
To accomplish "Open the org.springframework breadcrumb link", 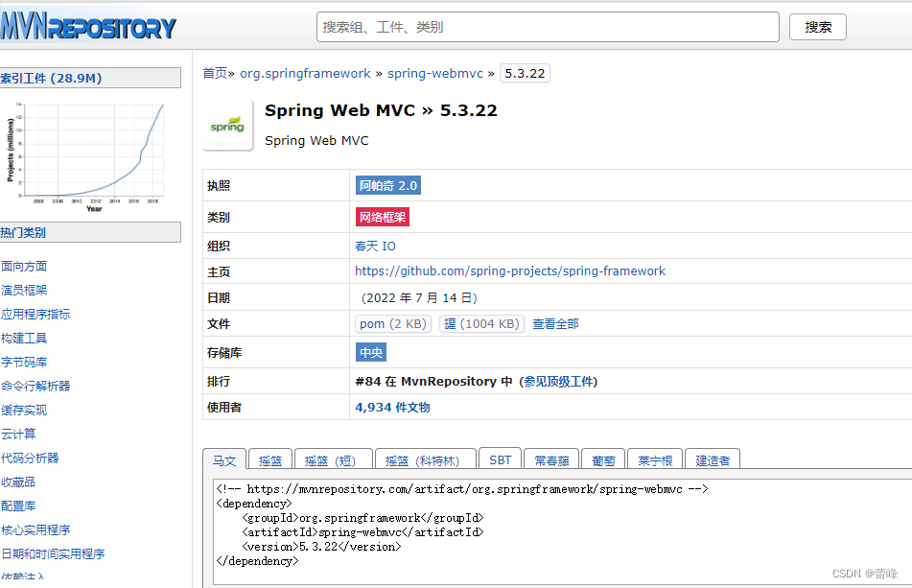I will (x=304, y=73).
